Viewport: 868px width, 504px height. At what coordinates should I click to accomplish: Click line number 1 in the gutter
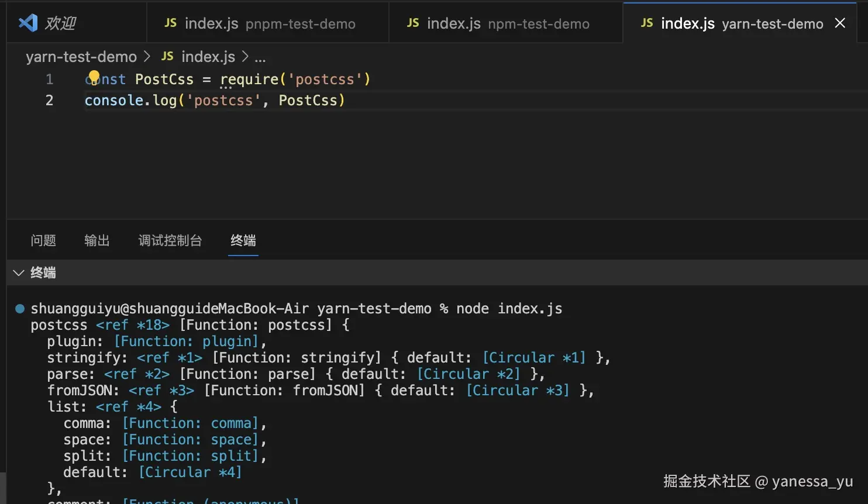(x=50, y=79)
